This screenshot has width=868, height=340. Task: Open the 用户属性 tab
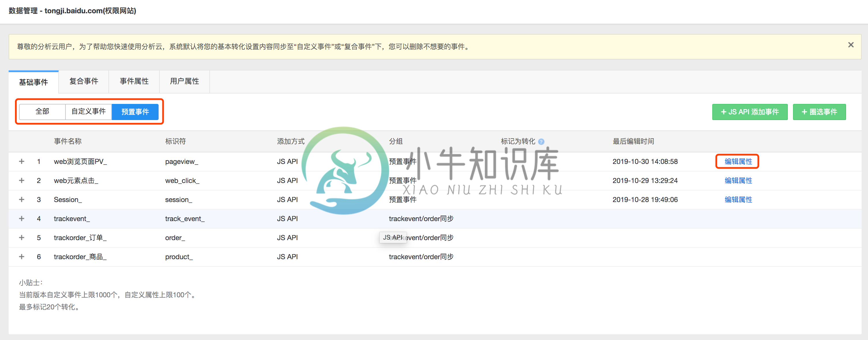tap(184, 81)
